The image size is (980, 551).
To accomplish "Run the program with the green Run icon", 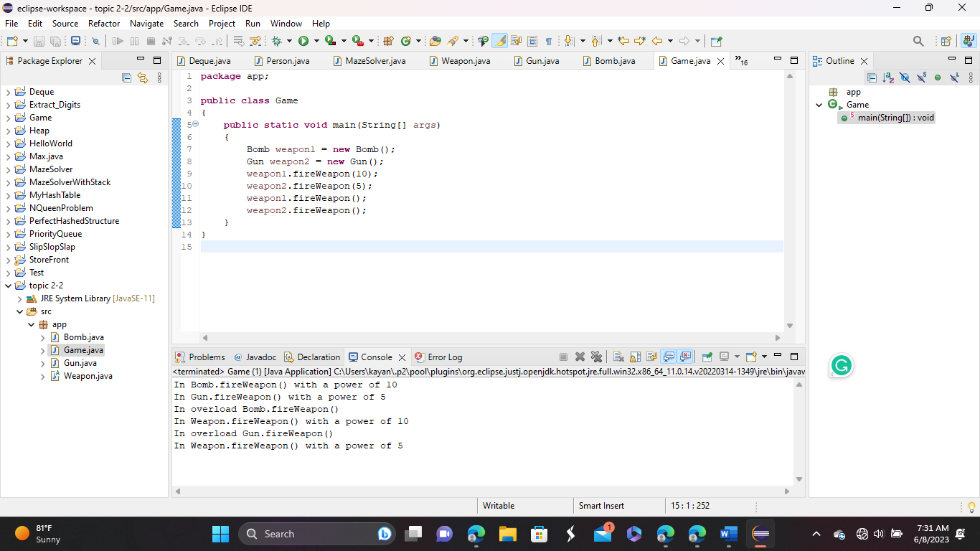I will click(303, 41).
